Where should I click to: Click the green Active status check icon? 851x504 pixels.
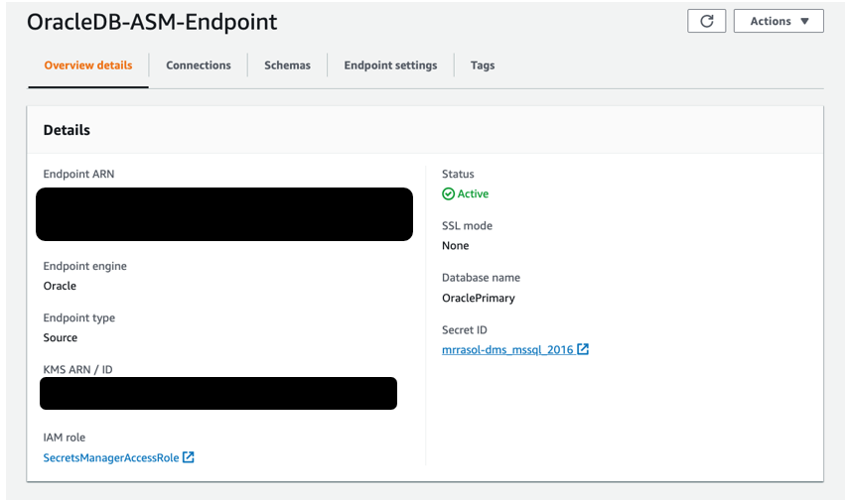coord(448,193)
